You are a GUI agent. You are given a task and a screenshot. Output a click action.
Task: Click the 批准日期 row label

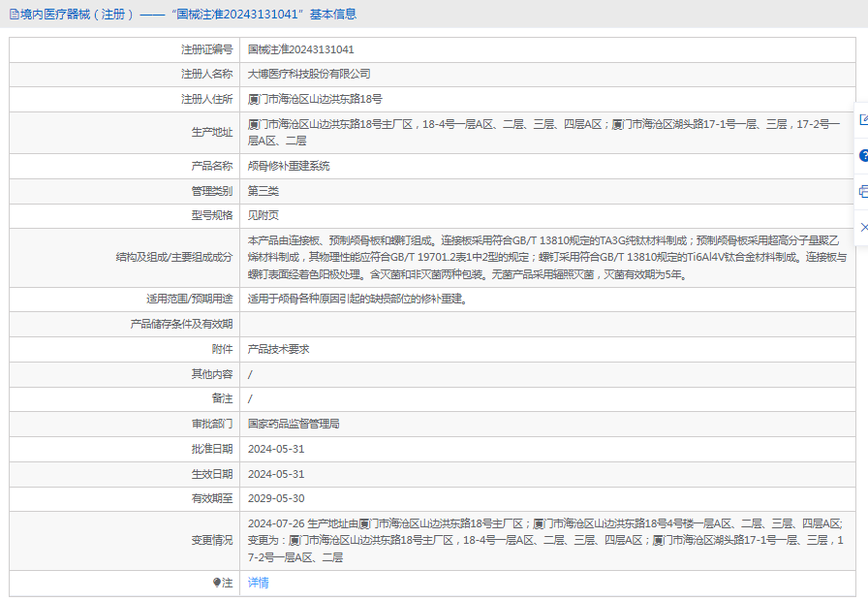click(212, 449)
